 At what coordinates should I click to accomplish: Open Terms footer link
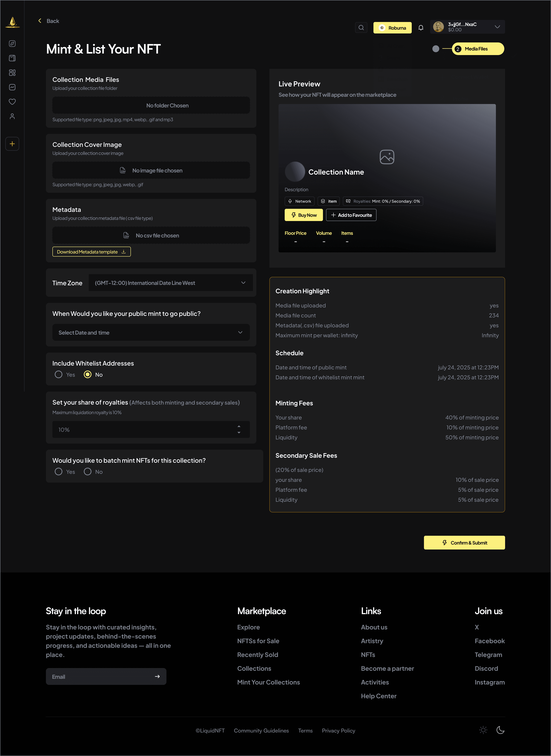point(305,730)
